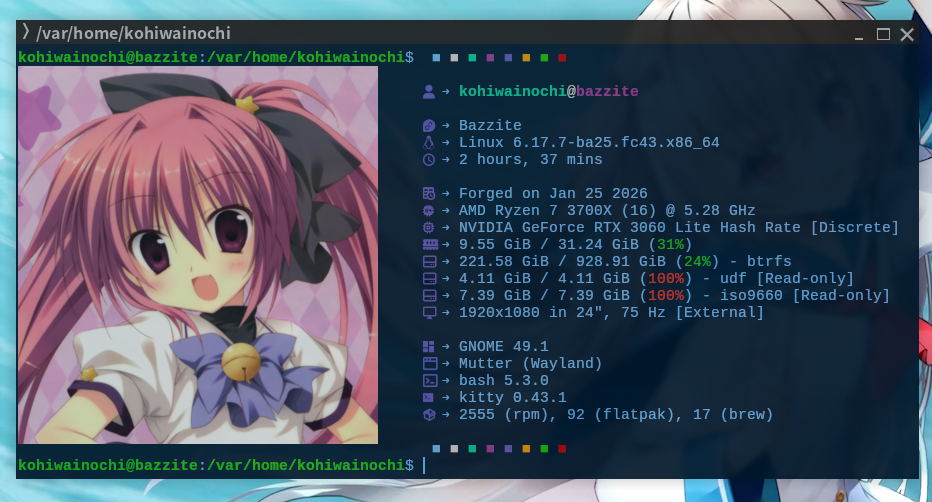The height and width of the screenshot is (502, 932).
Task: Maximize the kitty terminal window
Action: point(883,34)
